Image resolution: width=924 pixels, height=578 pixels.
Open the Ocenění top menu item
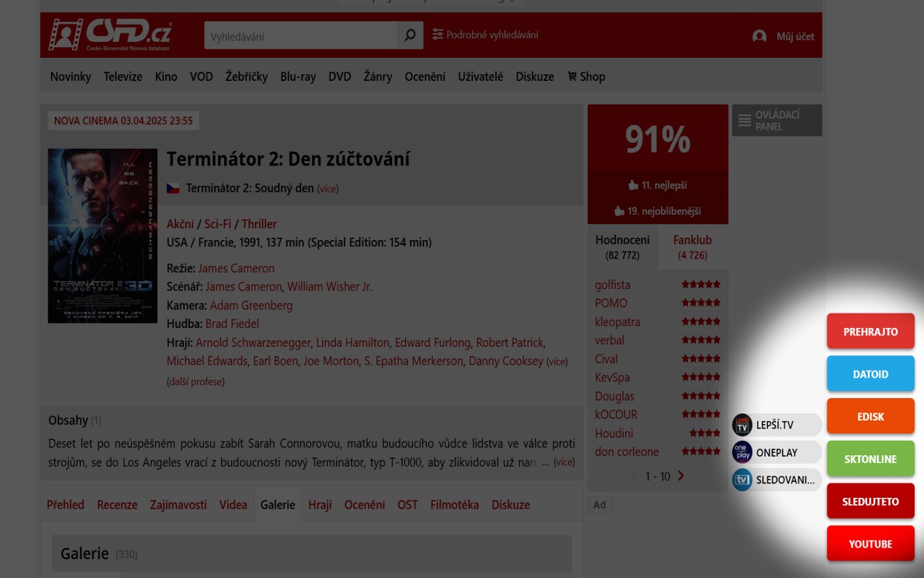click(x=424, y=76)
